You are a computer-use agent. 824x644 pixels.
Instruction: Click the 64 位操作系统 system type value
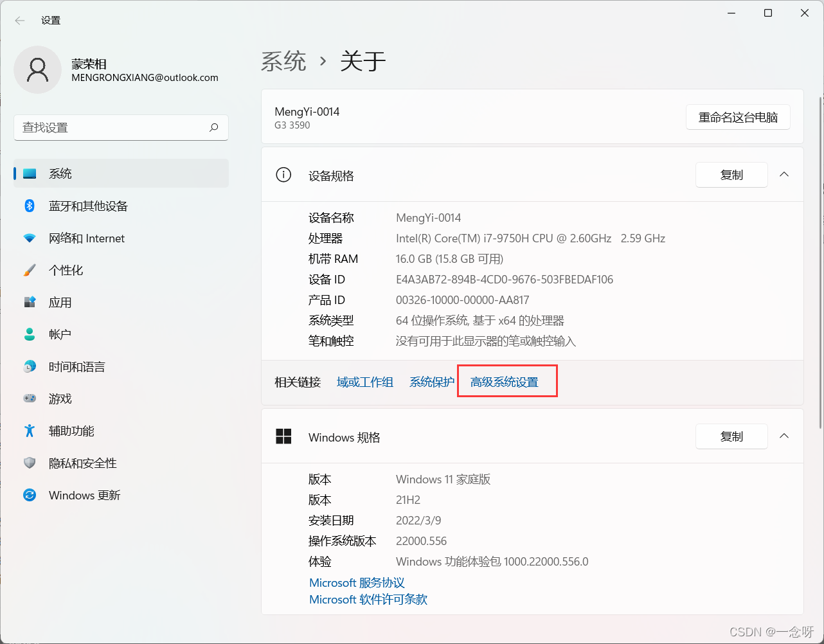480,321
